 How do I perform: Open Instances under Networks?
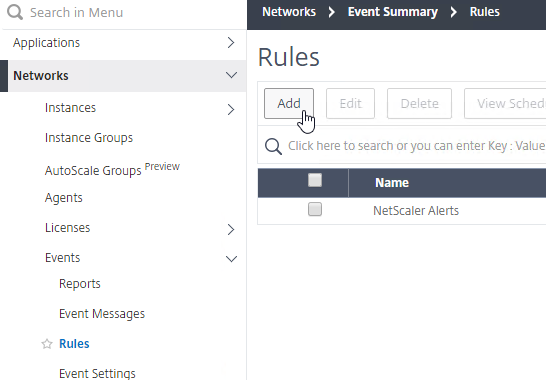pyautogui.click(x=70, y=108)
